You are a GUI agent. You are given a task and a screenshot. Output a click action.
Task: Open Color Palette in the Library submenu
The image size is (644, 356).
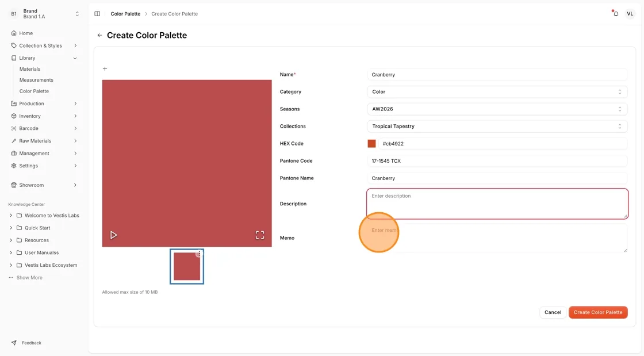[34, 91]
